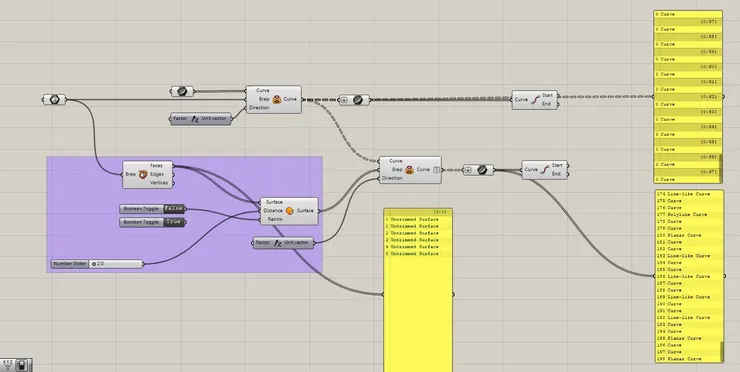Click the Unit Z icon outside the purple group

point(195,119)
